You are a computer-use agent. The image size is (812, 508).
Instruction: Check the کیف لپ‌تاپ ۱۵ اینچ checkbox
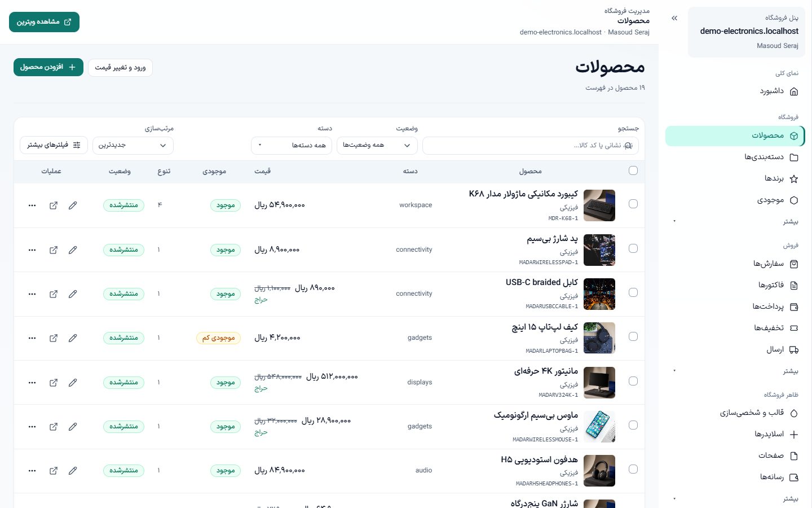(633, 336)
